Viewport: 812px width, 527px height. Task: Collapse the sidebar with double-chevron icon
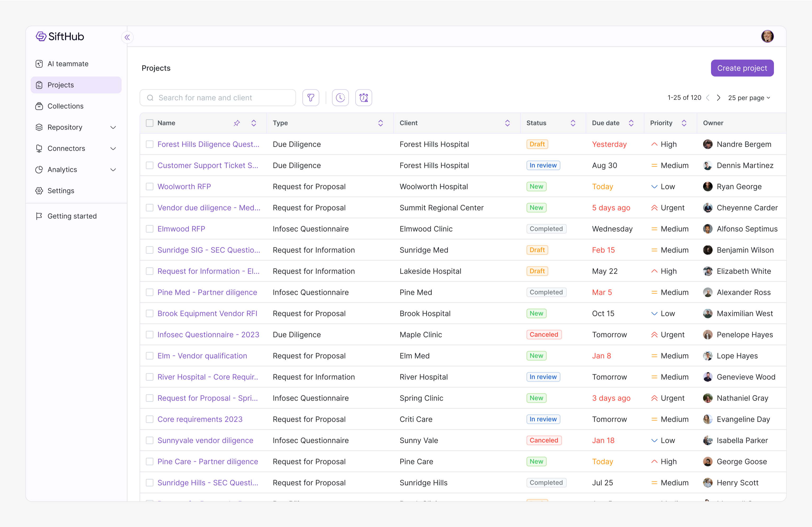127,37
